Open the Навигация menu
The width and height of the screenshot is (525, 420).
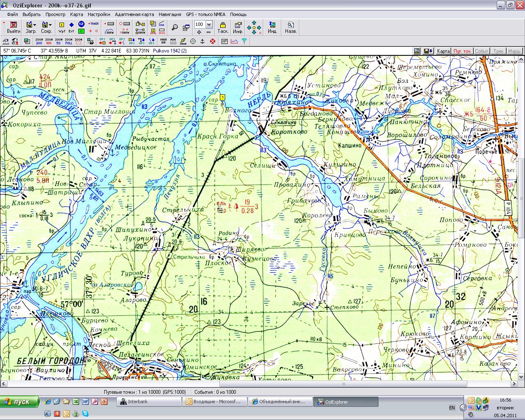(x=170, y=14)
